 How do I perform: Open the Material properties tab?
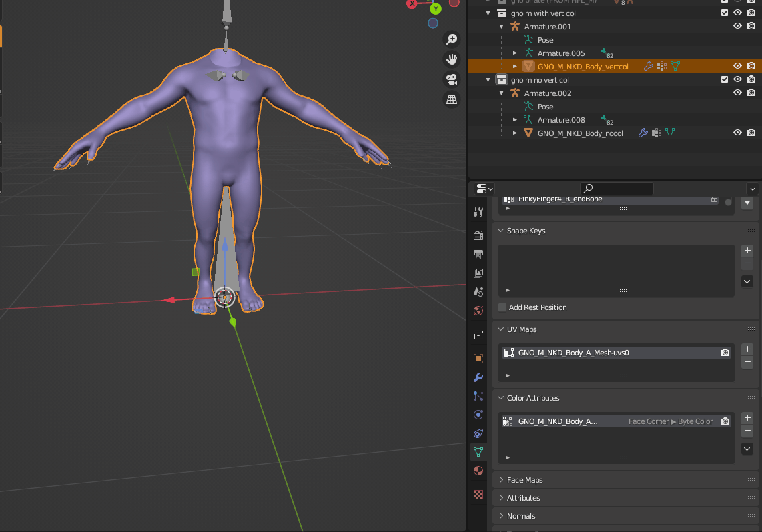tap(478, 471)
